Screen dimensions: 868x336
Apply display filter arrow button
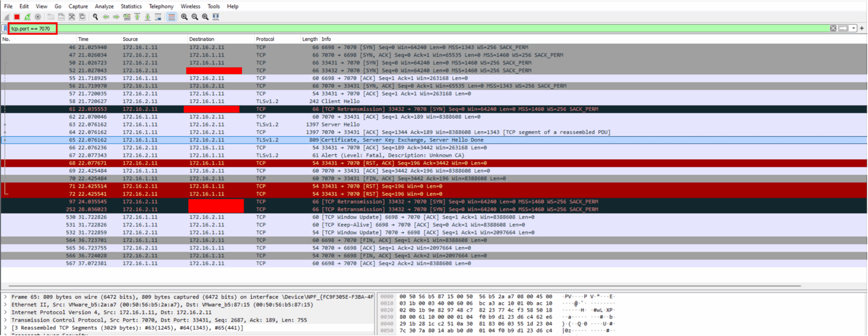(843, 28)
